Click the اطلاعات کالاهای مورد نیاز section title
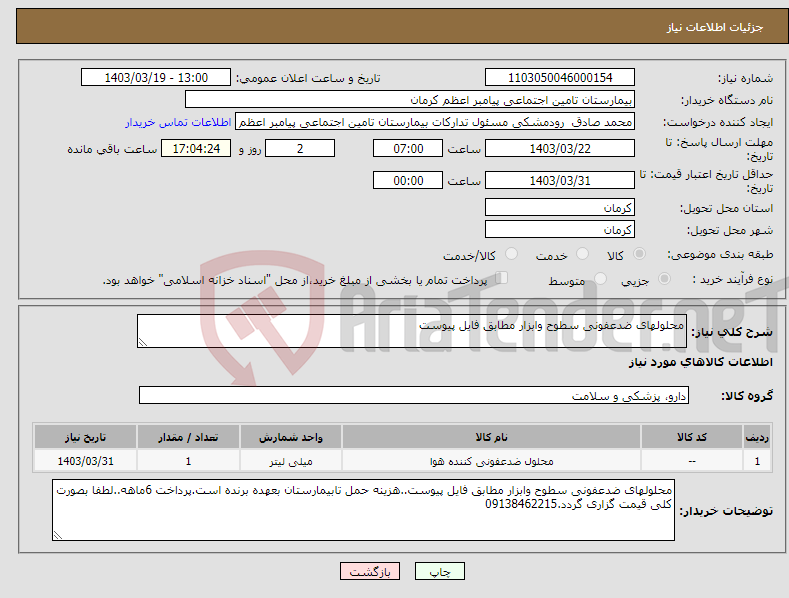This screenshot has height=598, width=789. 700,362
